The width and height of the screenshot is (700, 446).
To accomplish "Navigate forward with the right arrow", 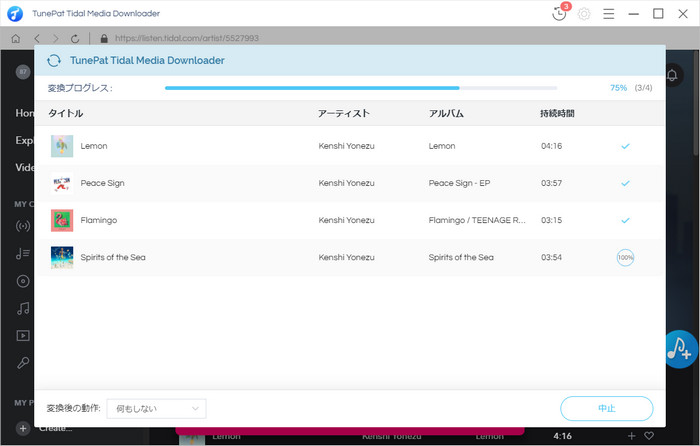I will tap(55, 38).
